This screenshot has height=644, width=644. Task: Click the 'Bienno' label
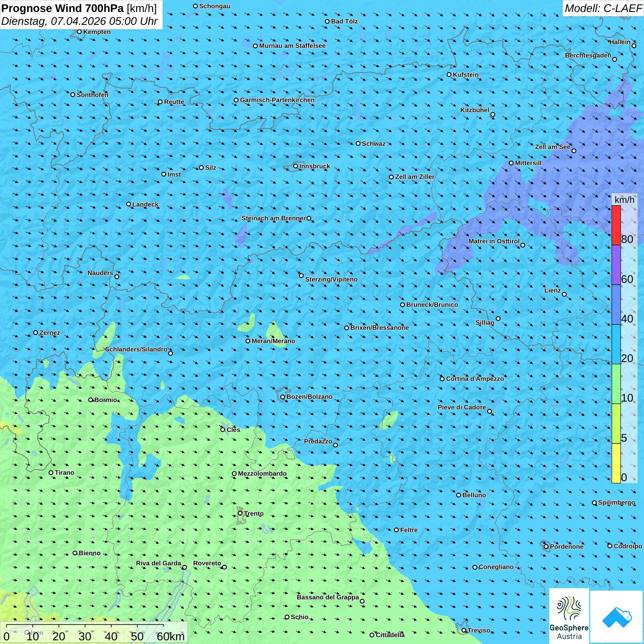90,553
